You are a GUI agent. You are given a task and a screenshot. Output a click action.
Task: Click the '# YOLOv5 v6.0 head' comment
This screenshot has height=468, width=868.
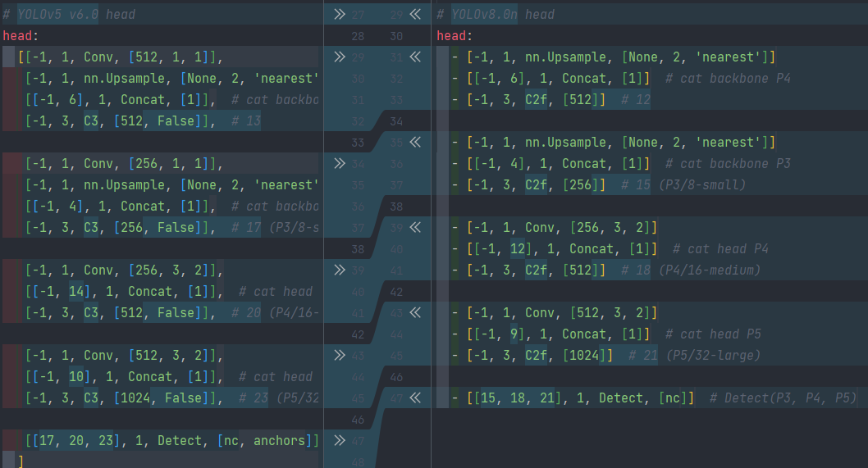69,15
